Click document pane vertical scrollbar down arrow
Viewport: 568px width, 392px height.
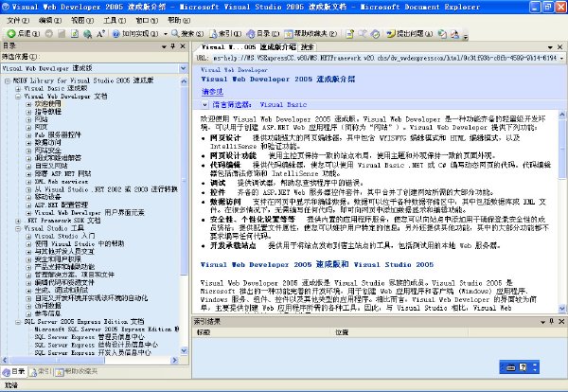pos(561,309)
